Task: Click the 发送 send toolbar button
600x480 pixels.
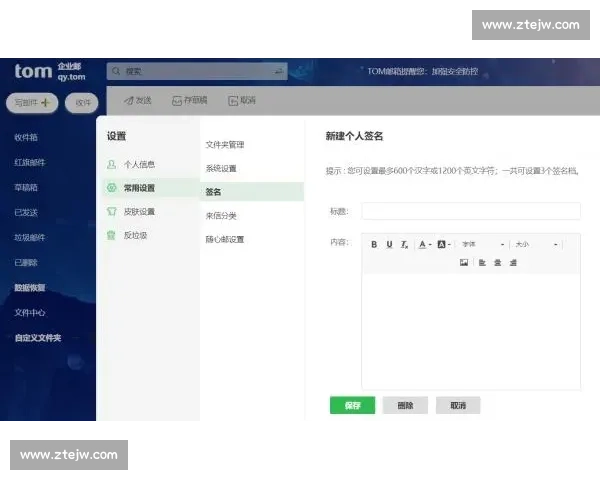Action: pos(138,101)
